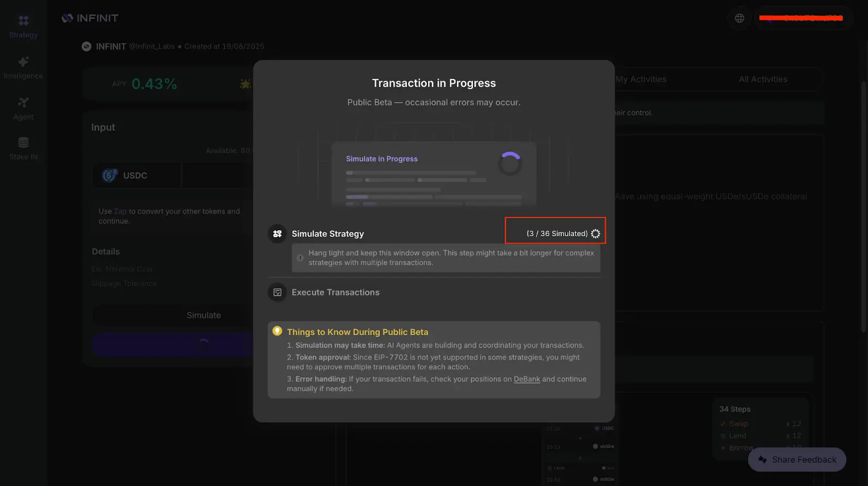Click the Simulate Strategy step icon
The image size is (868, 486).
[277, 233]
